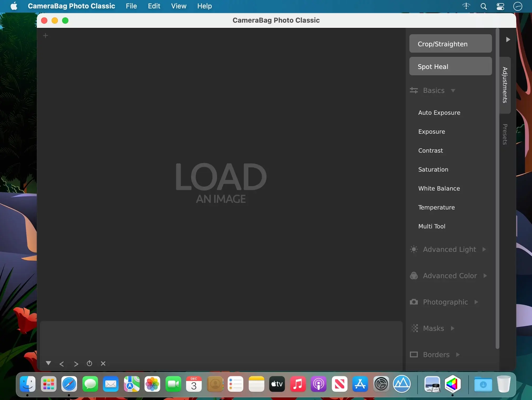The width and height of the screenshot is (532, 400).
Task: Click the Advanced Light section label
Action: point(449,249)
